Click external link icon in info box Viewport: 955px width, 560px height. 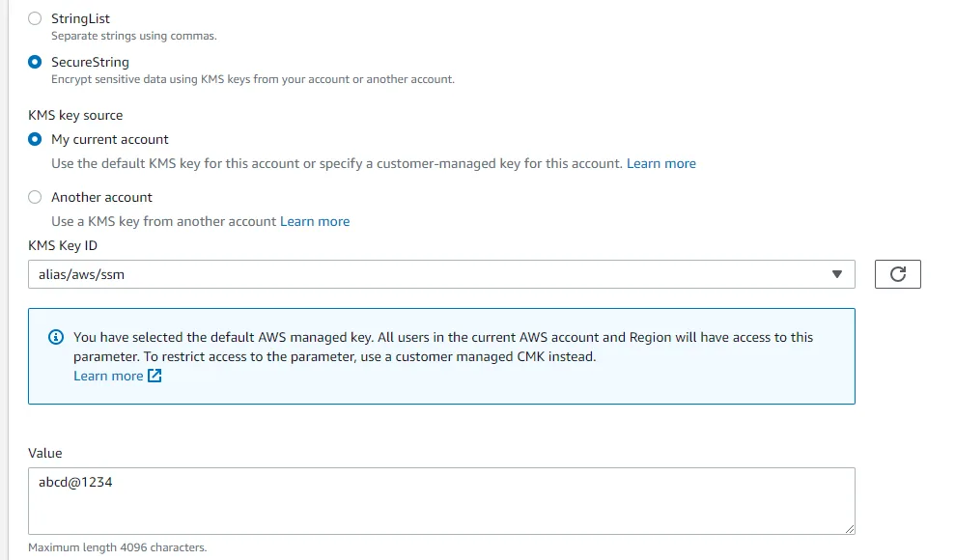[x=154, y=376]
